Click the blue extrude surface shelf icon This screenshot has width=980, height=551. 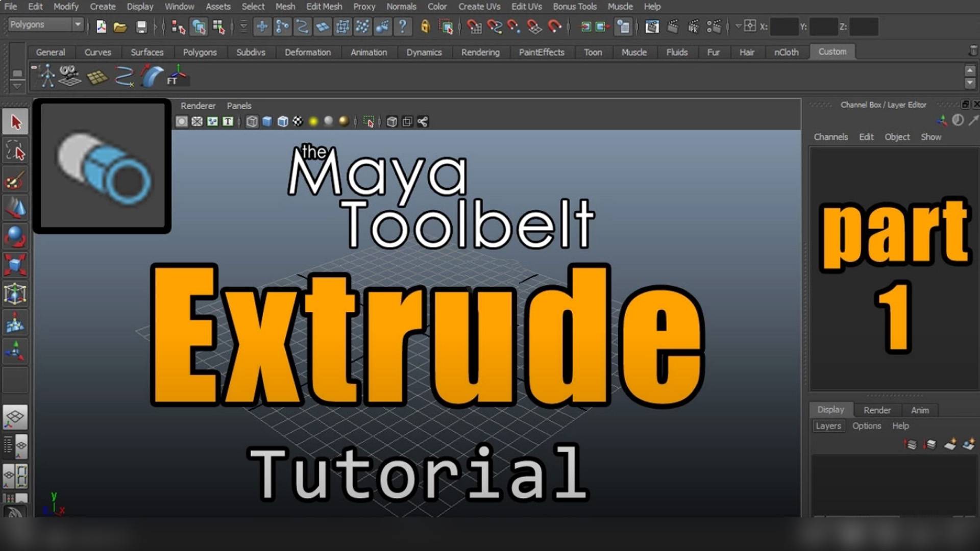pos(151,76)
